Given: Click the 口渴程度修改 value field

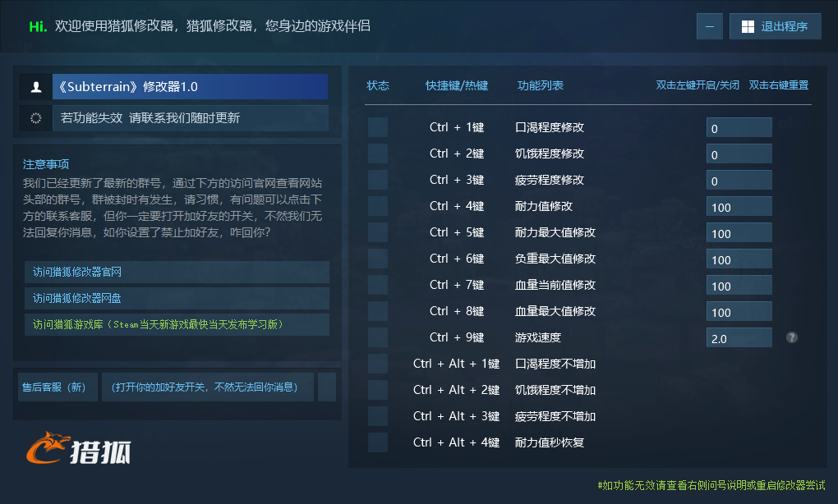Looking at the screenshot, I should 739,127.
